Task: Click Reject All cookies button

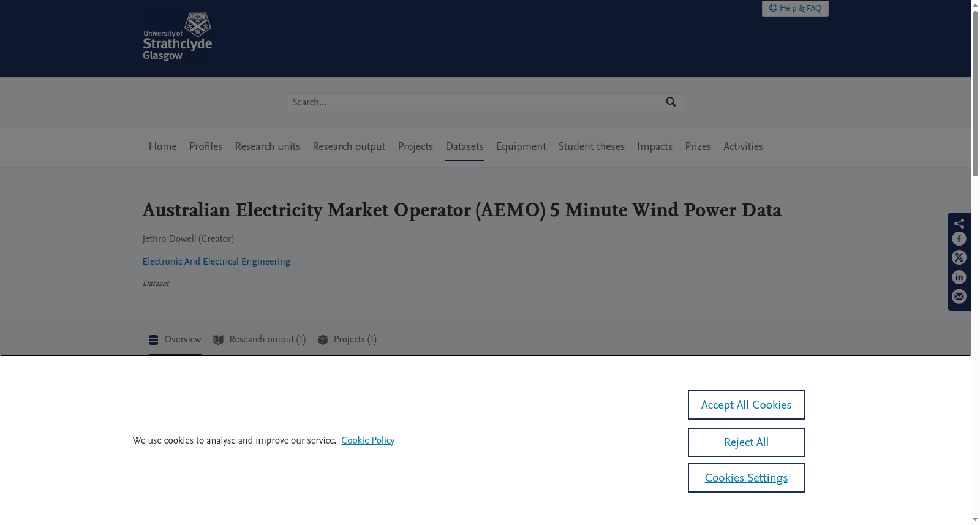Action: (x=746, y=442)
